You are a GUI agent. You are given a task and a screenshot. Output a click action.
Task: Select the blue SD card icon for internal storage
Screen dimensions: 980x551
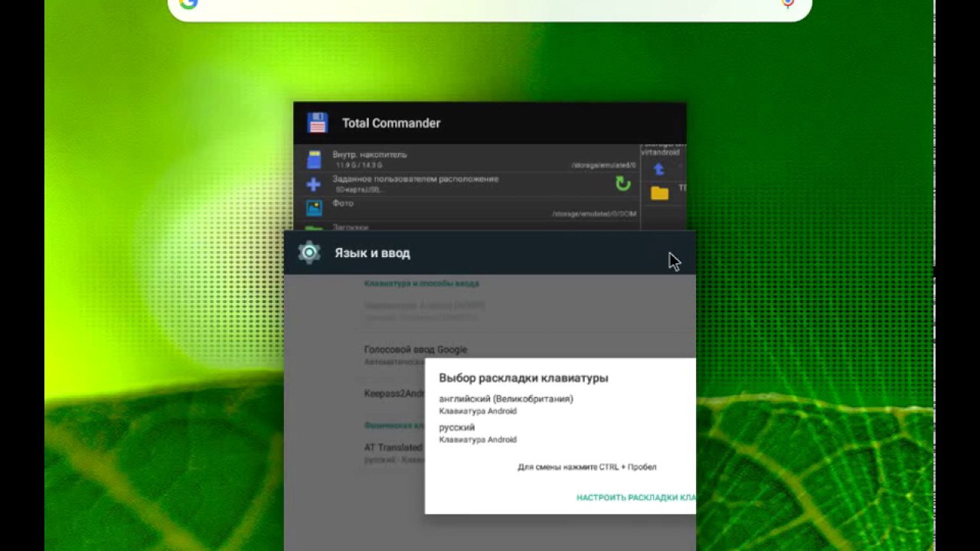click(314, 160)
